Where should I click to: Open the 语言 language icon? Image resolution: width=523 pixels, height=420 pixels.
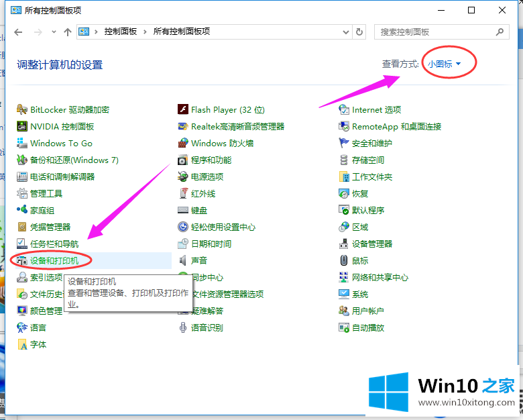(x=22, y=327)
